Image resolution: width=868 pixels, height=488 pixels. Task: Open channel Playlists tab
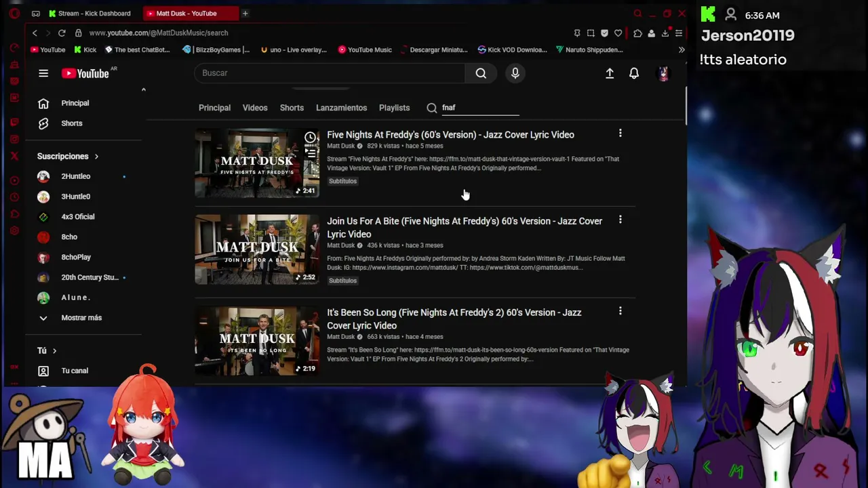394,108
